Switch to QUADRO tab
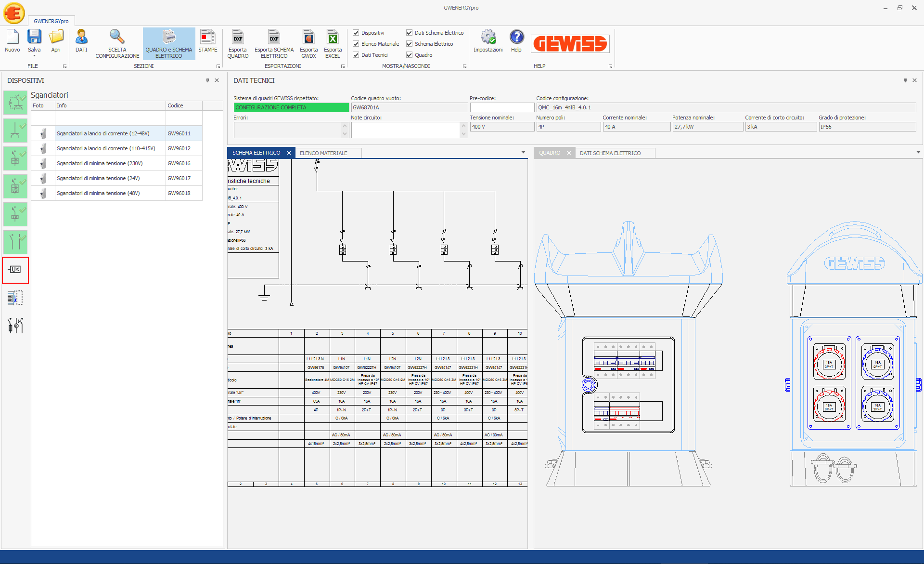 [550, 153]
